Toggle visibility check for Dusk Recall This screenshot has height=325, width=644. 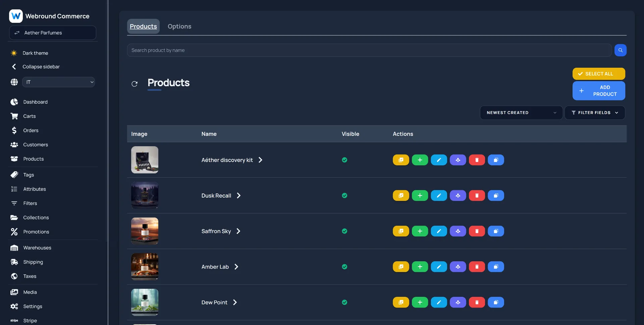[344, 196]
